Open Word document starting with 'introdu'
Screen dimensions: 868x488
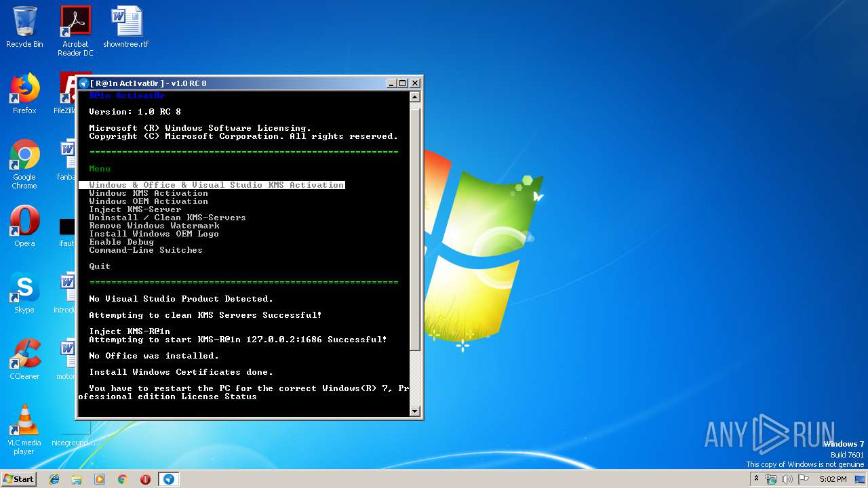pyautogui.click(x=66, y=293)
